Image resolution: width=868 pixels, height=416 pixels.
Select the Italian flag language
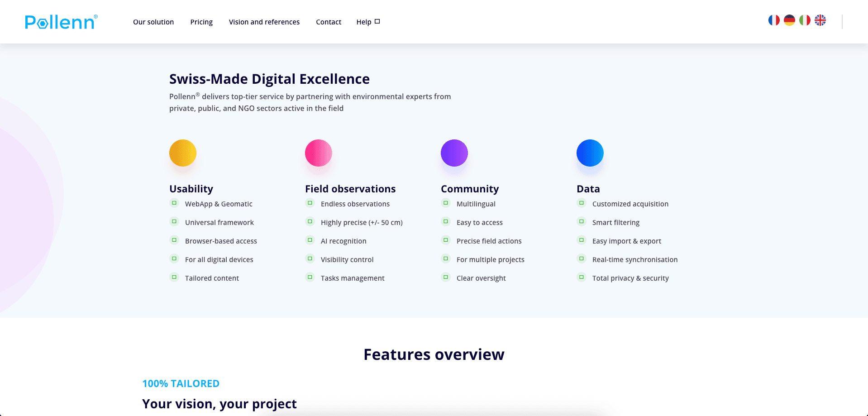(x=805, y=20)
